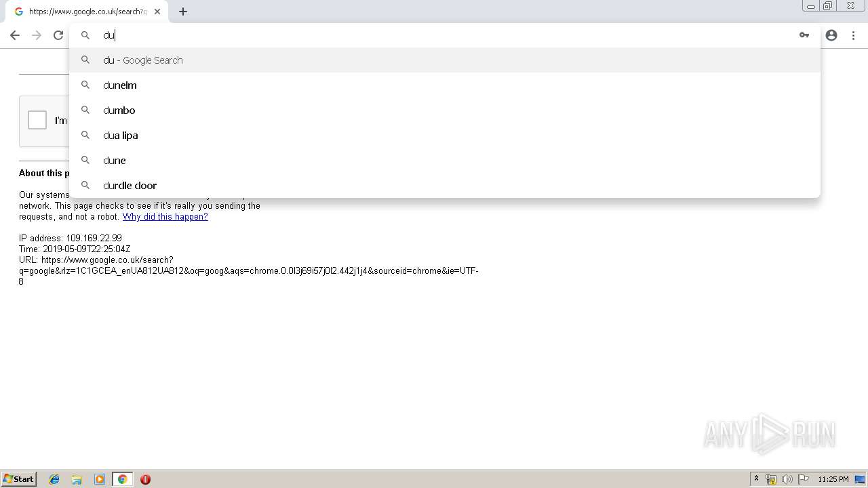This screenshot has height=488, width=868.
Task: Open the network status tray icon
Action: 771,479
